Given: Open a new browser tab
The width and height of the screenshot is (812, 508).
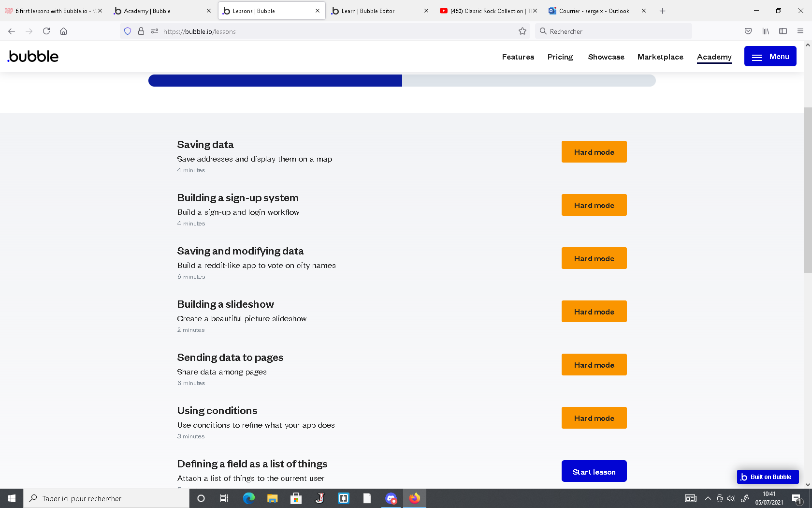Looking at the screenshot, I should point(663,11).
